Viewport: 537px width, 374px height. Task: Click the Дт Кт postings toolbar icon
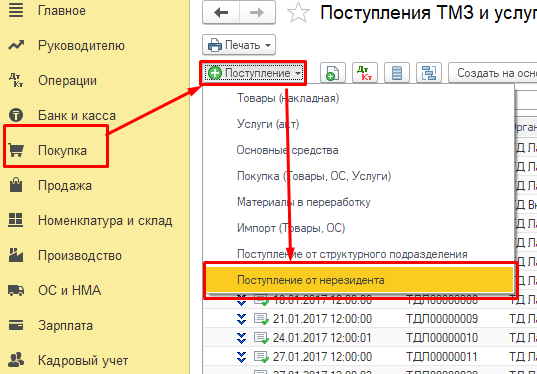click(x=365, y=73)
